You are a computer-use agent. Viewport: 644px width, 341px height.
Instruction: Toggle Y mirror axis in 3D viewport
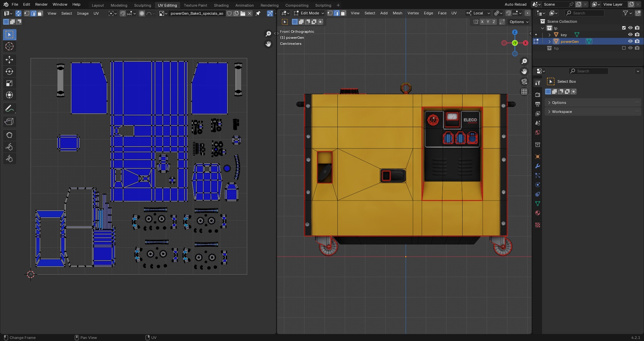pos(488,22)
